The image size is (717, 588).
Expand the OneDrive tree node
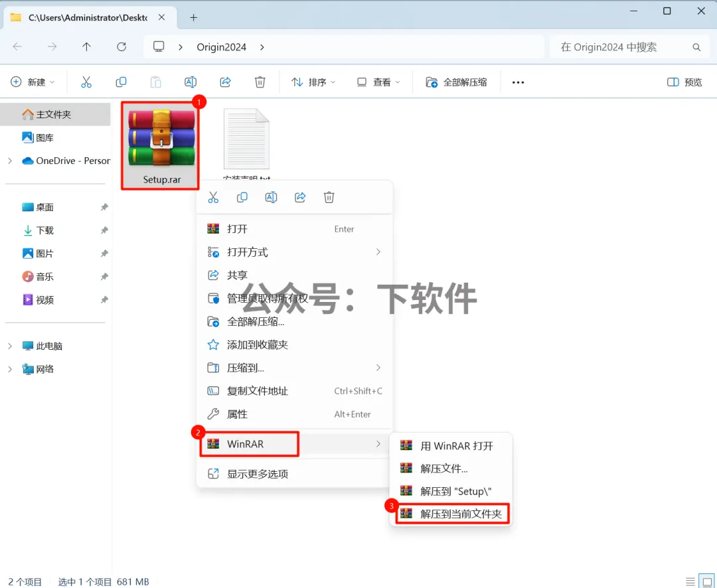(10, 161)
